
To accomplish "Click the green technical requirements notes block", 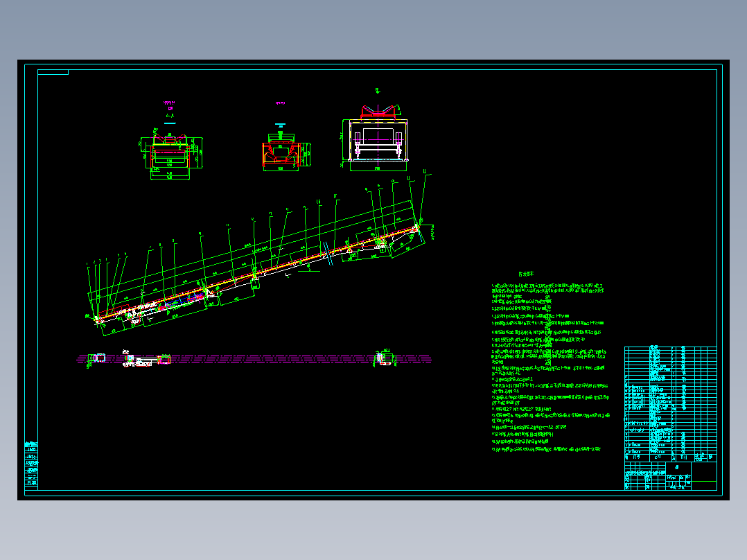I will 550,367.
